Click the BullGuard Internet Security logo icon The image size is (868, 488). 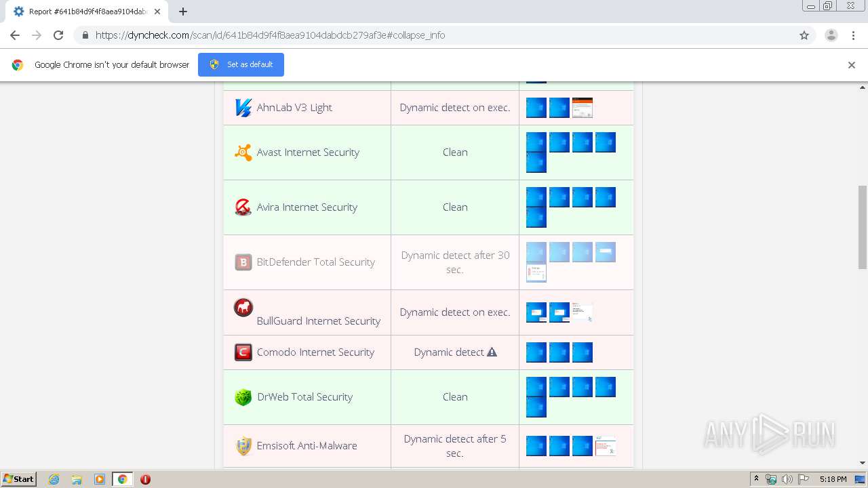click(x=243, y=308)
